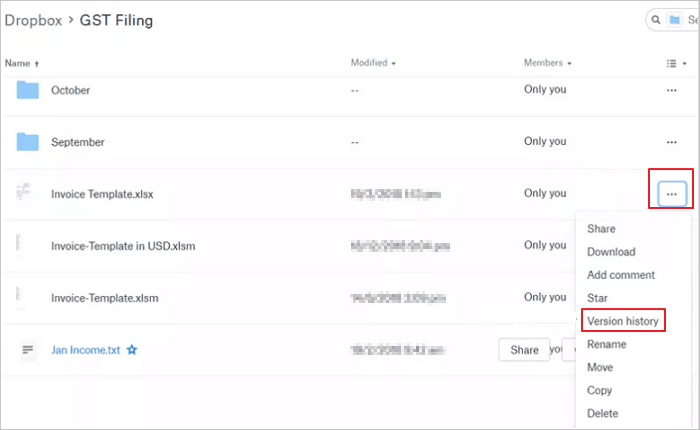Open the September folder icon

pos(28,142)
